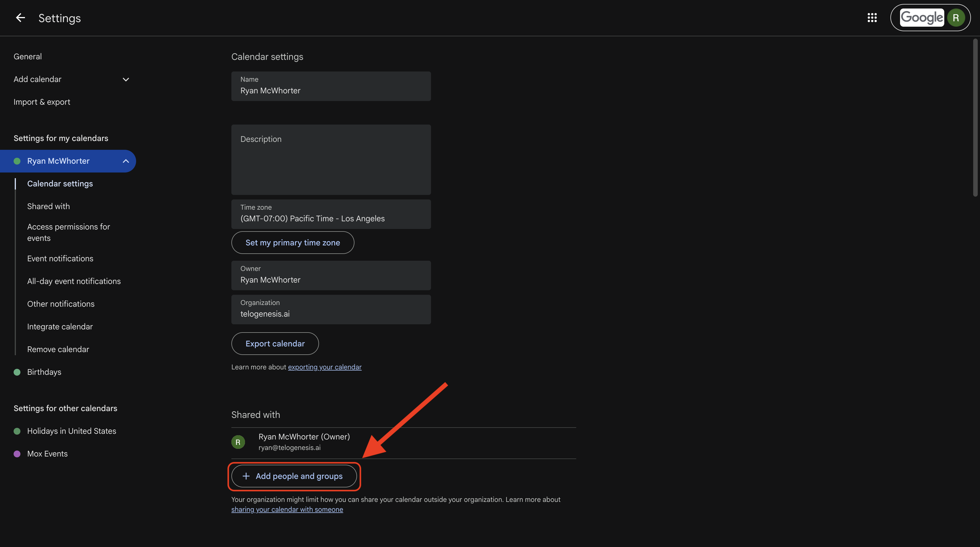Click the back arrow to exit Settings
The height and width of the screenshot is (547, 980).
coord(20,18)
